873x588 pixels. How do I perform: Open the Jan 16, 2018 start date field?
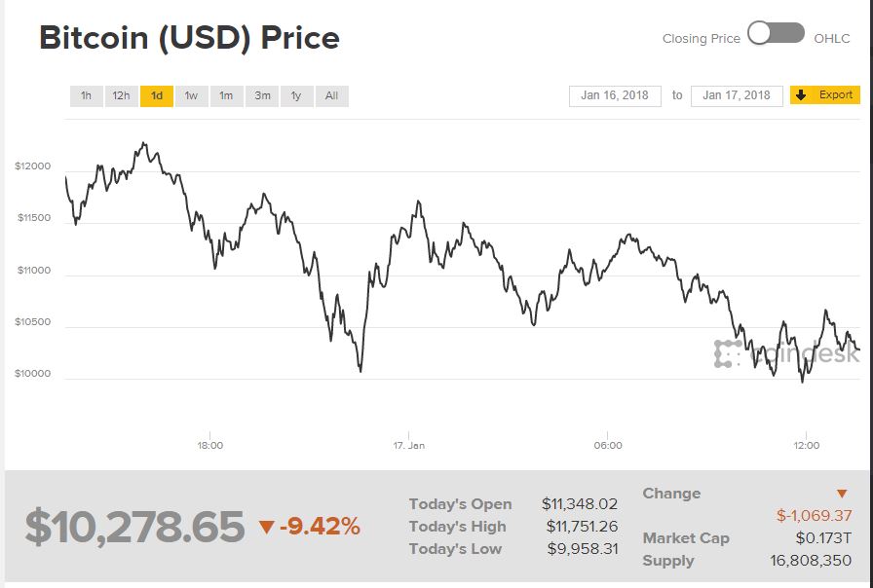click(615, 95)
